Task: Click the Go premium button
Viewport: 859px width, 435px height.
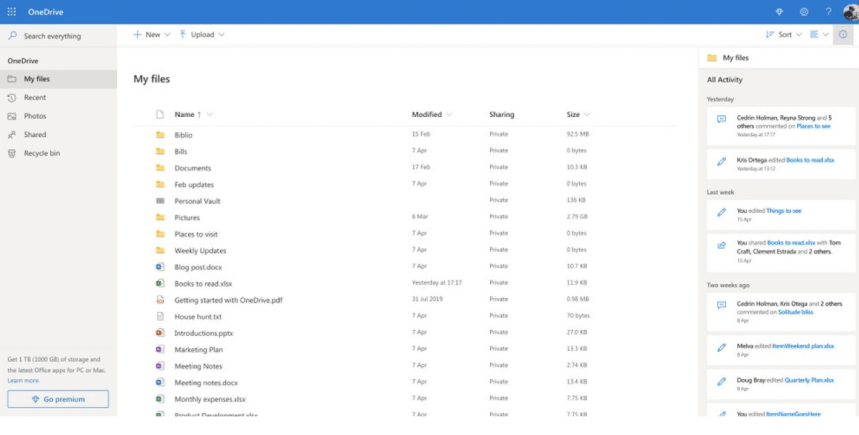Action: pos(58,399)
